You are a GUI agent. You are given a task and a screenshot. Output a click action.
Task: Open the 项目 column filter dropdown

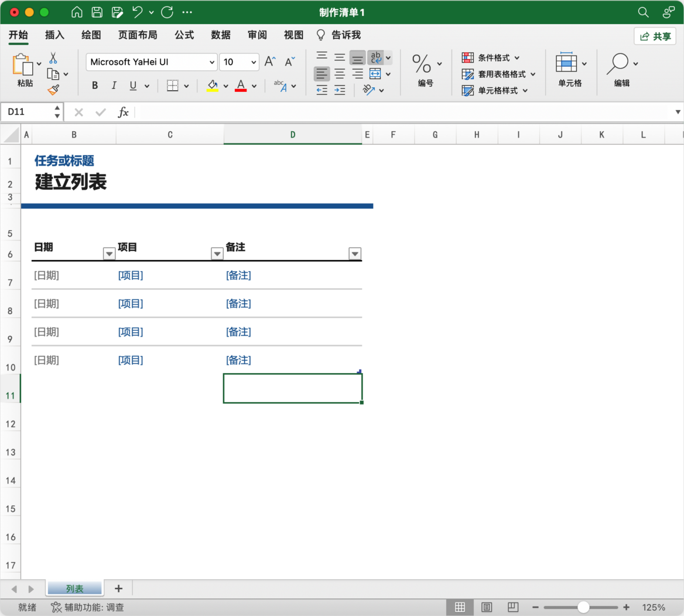click(217, 254)
